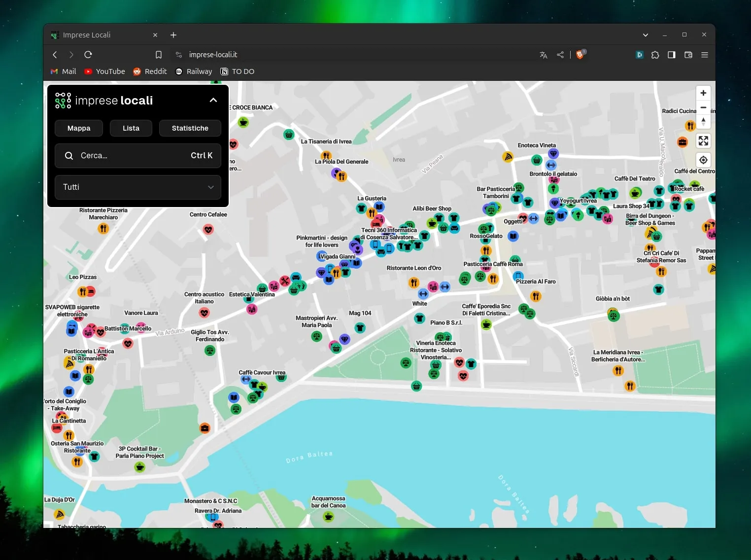Open the Tutti category dropdown
Image resolution: width=751 pixels, height=560 pixels.
138,187
